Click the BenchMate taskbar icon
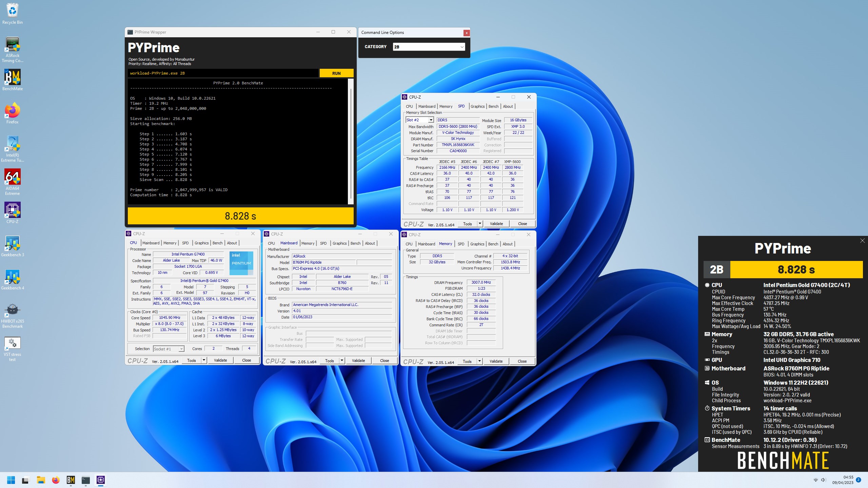Viewport: 868px width, 488px height. [71, 480]
